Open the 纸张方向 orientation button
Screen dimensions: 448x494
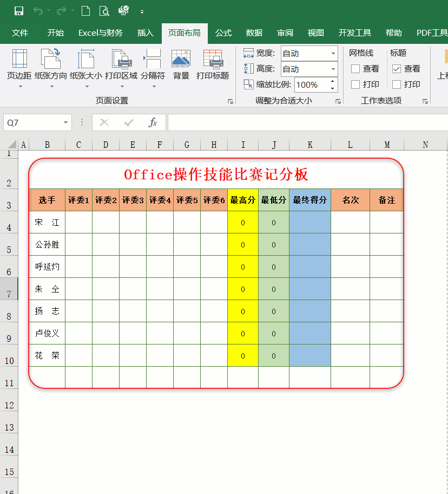51,68
